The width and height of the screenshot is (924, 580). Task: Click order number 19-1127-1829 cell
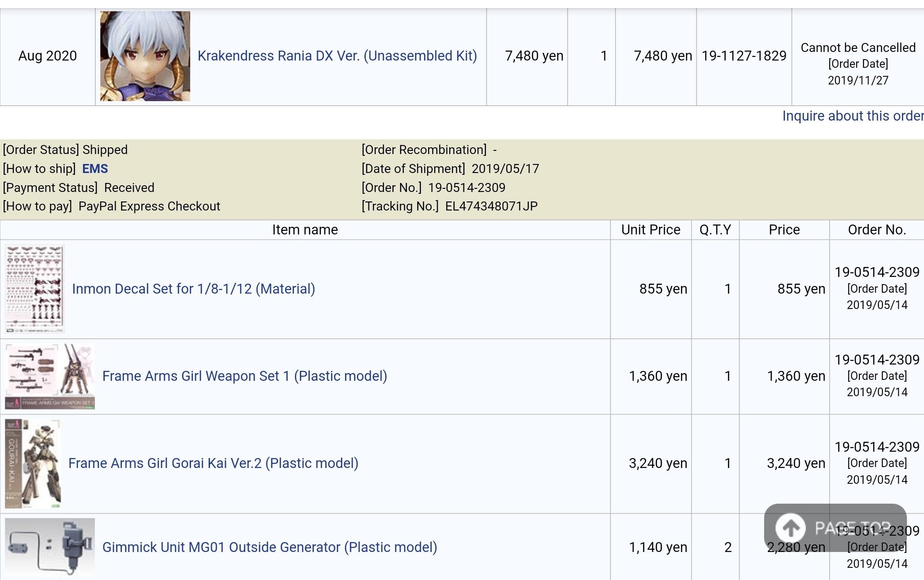pyautogui.click(x=744, y=56)
